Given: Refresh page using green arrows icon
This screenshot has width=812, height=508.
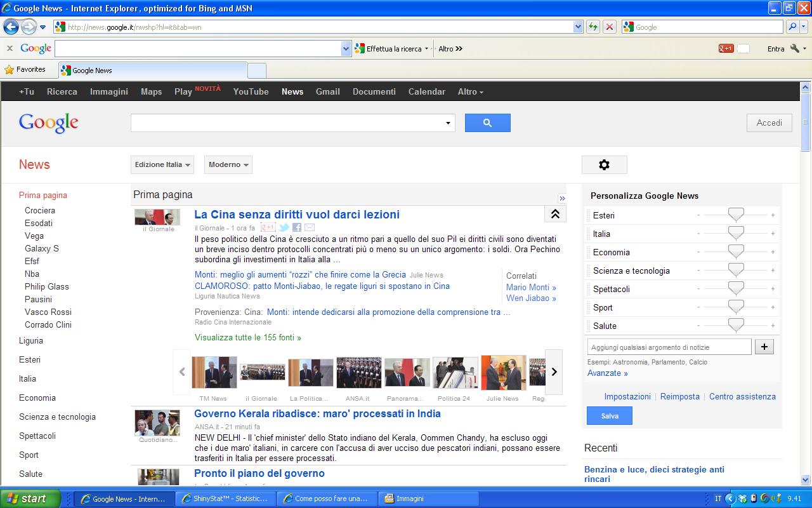Looking at the screenshot, I should [593, 27].
